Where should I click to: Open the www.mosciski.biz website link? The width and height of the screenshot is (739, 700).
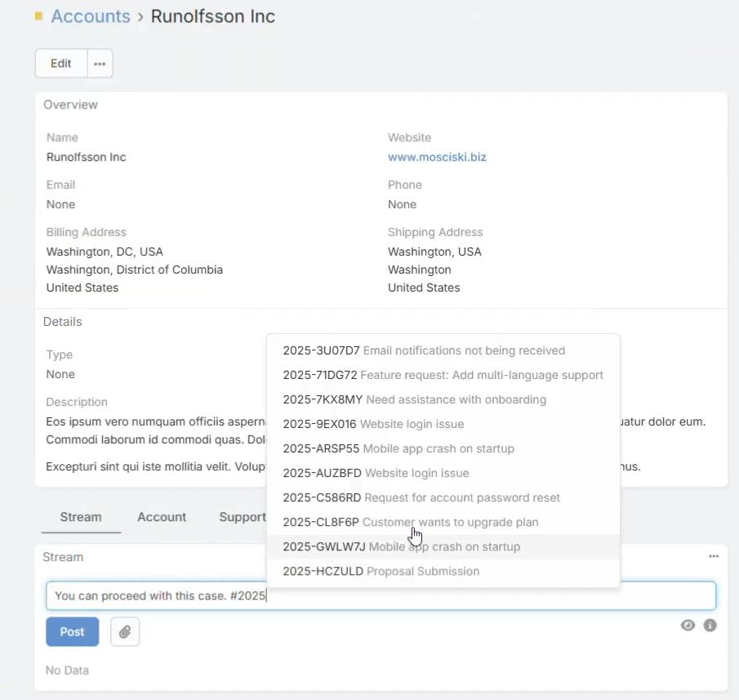tap(437, 157)
